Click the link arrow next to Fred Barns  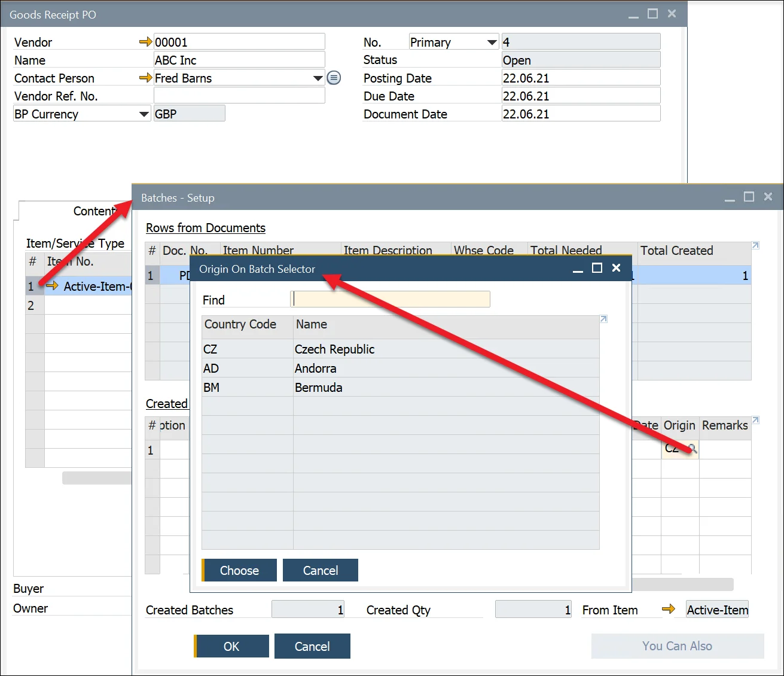click(145, 78)
